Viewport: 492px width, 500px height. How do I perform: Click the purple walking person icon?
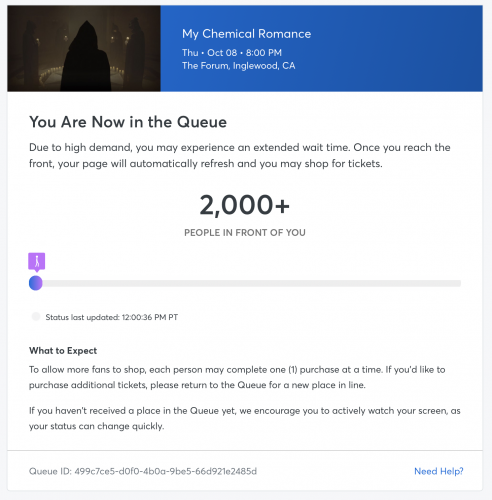(37, 261)
